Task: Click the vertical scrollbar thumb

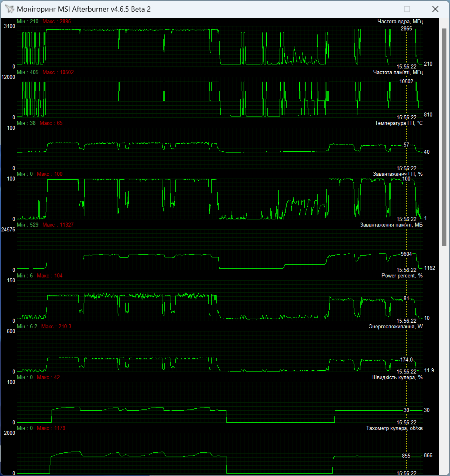Action: coord(444,137)
